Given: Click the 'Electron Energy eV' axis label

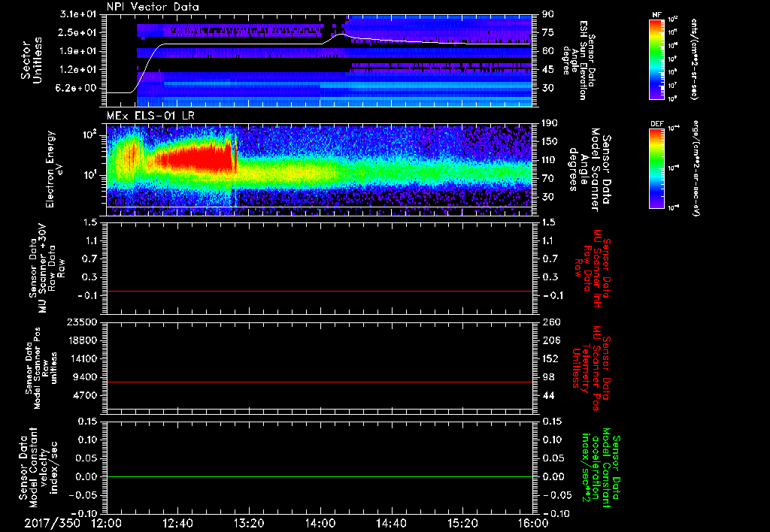Looking at the screenshot, I should pos(55,169).
